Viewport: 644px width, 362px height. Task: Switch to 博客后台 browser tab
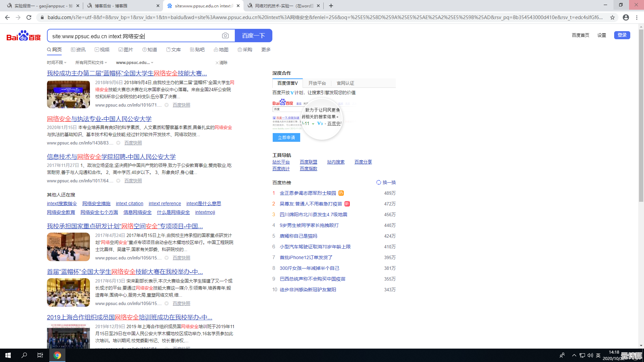coord(111,6)
